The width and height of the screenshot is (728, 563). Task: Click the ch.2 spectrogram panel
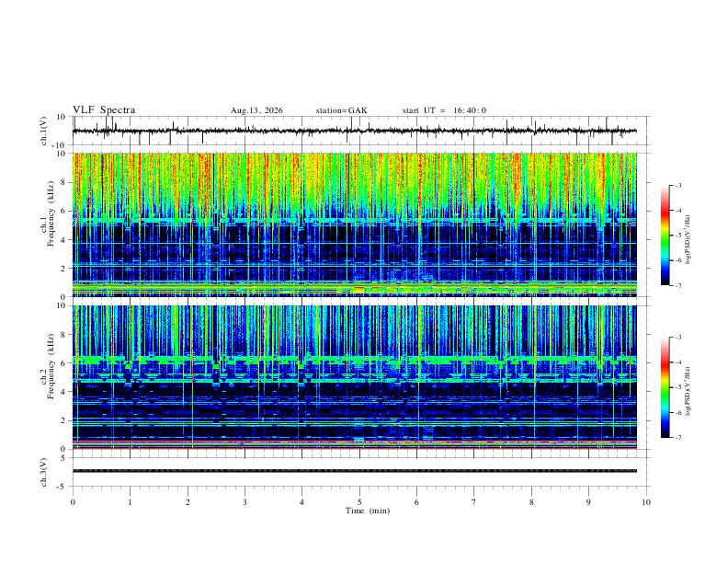tap(355, 377)
